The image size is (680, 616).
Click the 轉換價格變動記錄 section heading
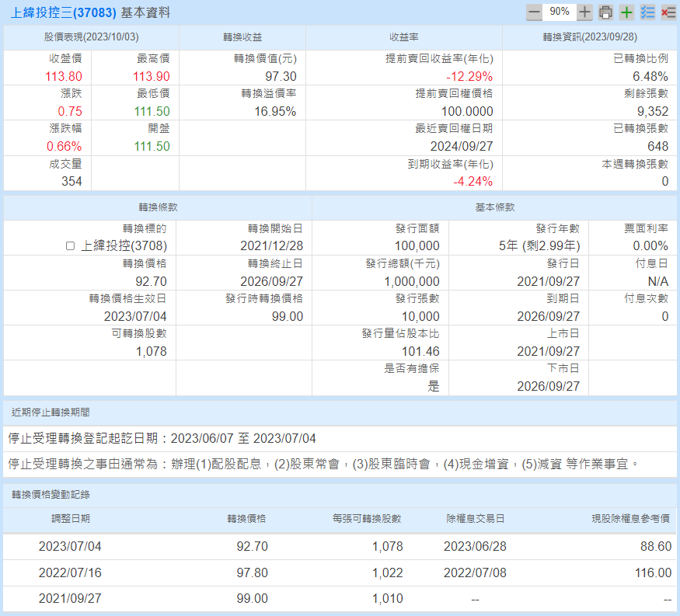[x=55, y=495]
